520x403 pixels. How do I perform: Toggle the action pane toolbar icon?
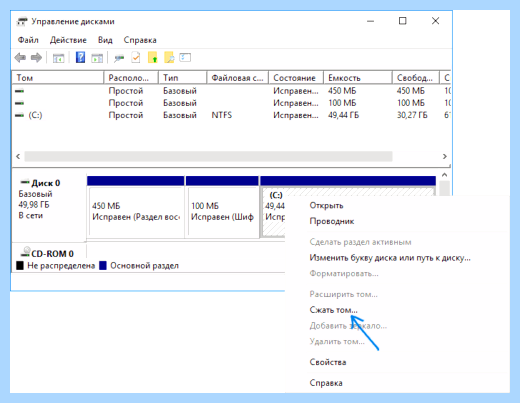pos(97,58)
